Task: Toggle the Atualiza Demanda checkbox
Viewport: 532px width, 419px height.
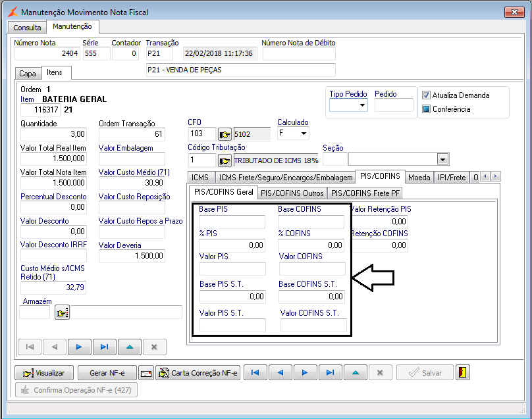Action: (426, 95)
